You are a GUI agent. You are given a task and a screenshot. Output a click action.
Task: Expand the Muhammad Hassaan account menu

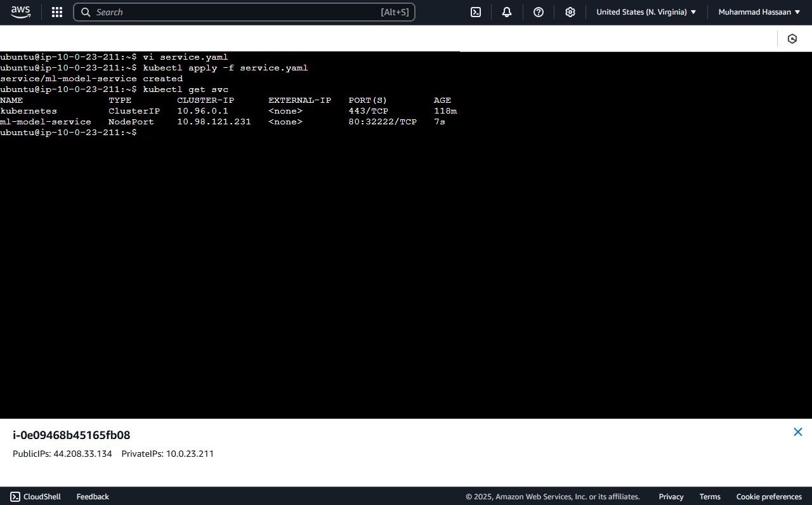click(759, 12)
